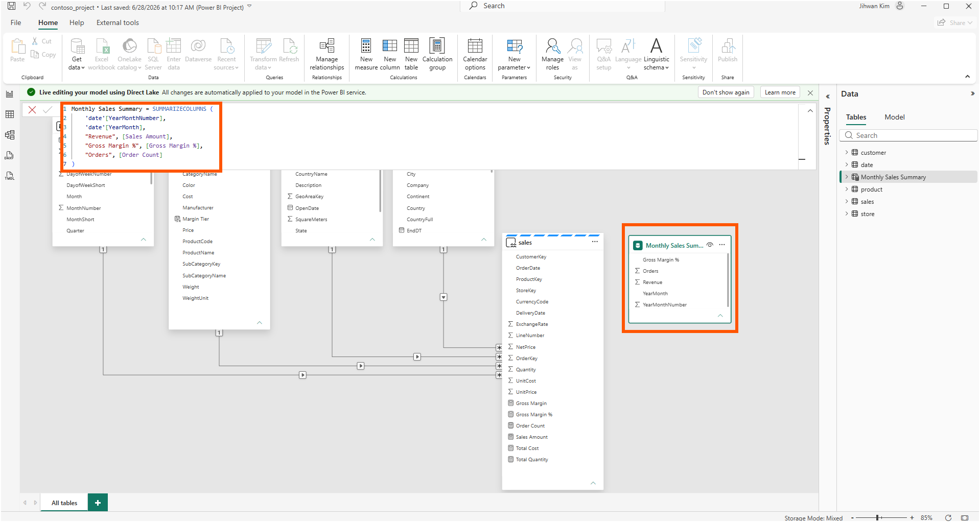Click Don't show again button

point(726,92)
